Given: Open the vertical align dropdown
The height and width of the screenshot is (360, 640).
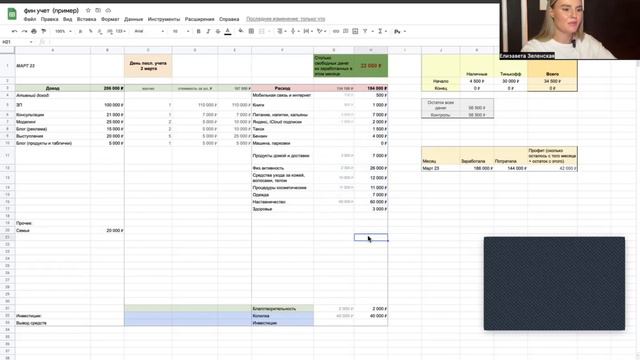Looking at the screenshot, I should click(x=294, y=31).
